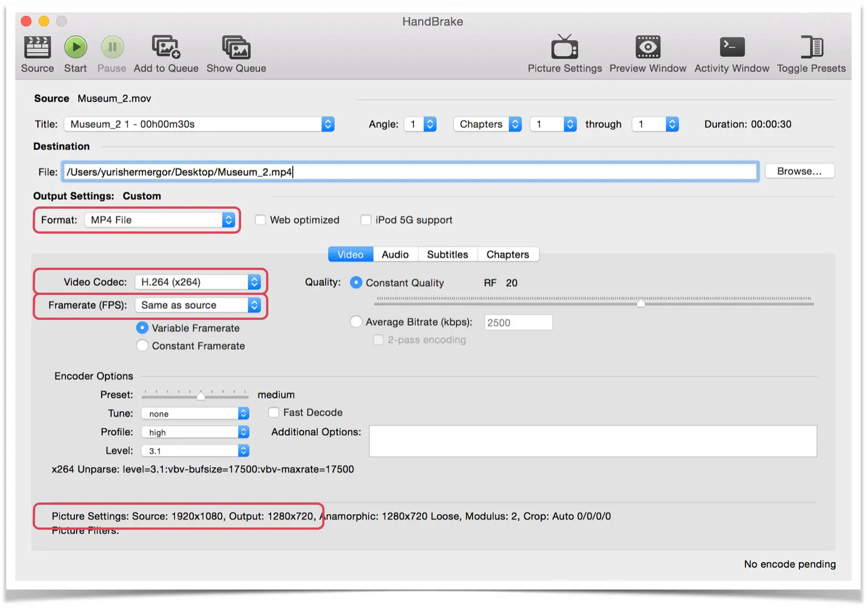Click the Toggle Presets drawer icon
This screenshot has height=608, width=868.
(x=812, y=47)
